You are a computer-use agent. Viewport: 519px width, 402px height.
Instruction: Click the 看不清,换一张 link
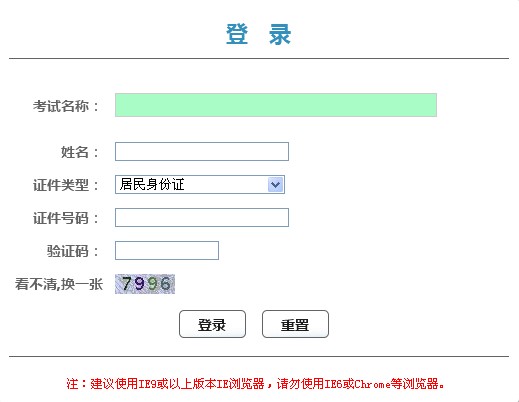click(x=59, y=284)
